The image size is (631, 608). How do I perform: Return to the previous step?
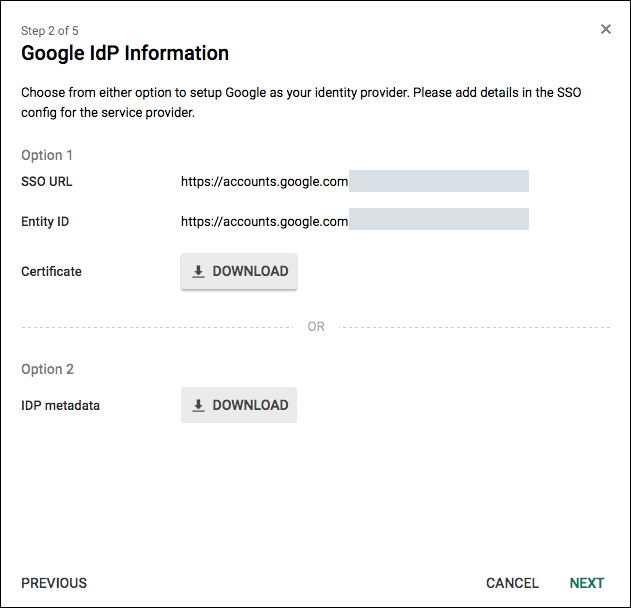coord(54,583)
